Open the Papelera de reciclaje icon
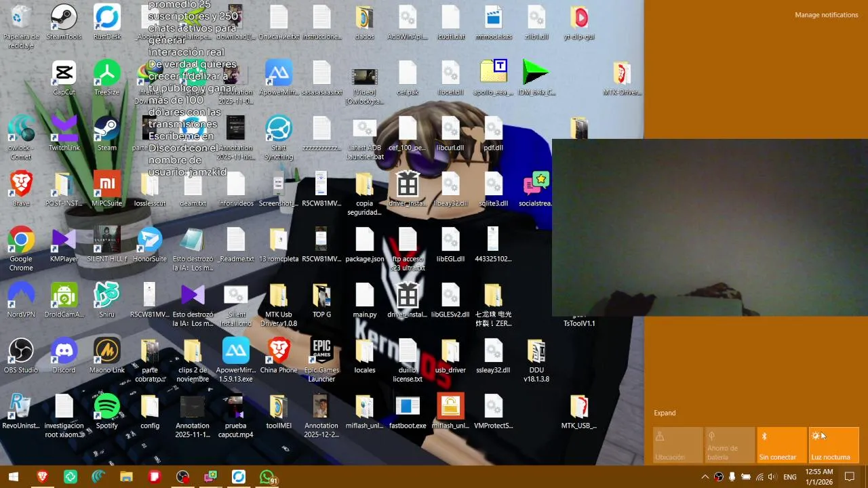 click(21, 26)
